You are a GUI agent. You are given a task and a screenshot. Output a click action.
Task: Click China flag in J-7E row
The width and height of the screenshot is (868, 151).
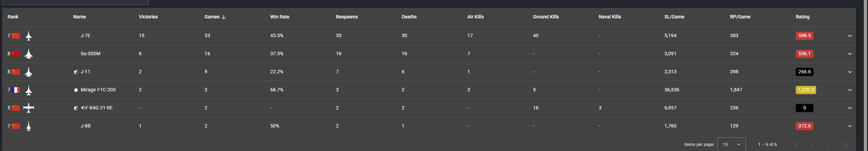pyautogui.click(x=16, y=36)
